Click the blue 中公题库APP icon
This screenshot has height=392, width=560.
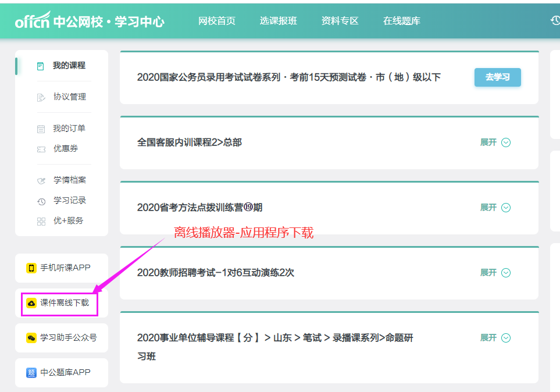pyautogui.click(x=31, y=373)
